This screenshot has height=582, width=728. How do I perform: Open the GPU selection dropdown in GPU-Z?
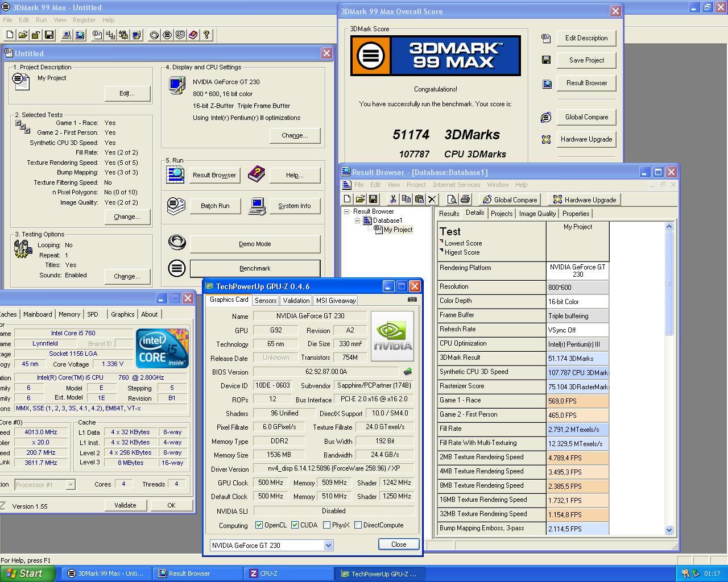328,546
